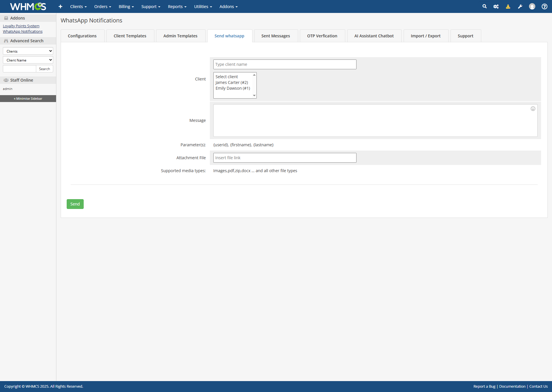Click the green Send button
The height and width of the screenshot is (392, 552).
point(75,204)
